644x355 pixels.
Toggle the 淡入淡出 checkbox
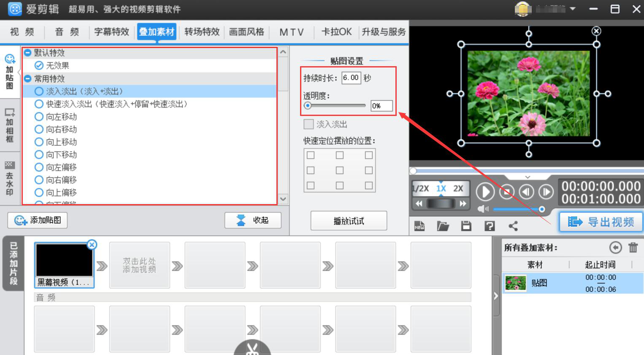(308, 124)
